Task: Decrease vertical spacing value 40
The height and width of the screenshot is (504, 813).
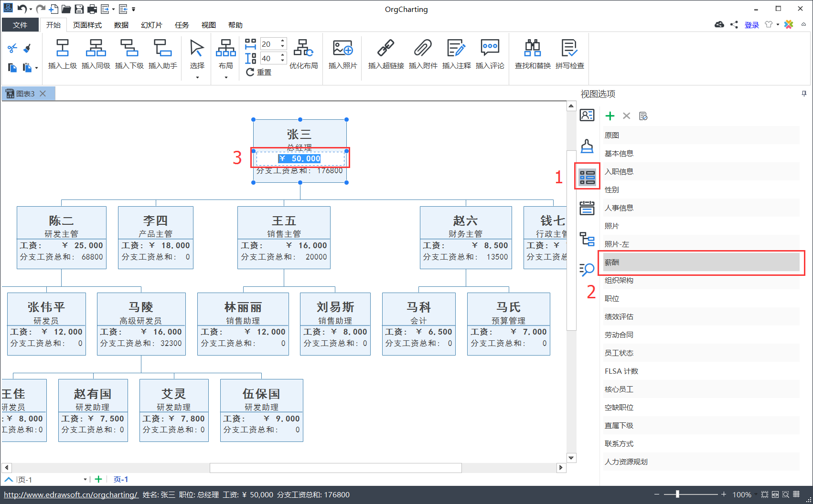Action: [x=283, y=61]
